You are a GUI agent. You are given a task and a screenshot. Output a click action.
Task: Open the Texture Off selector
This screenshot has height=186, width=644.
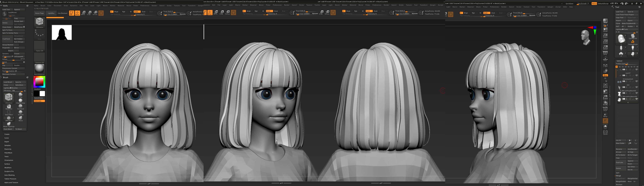click(39, 58)
